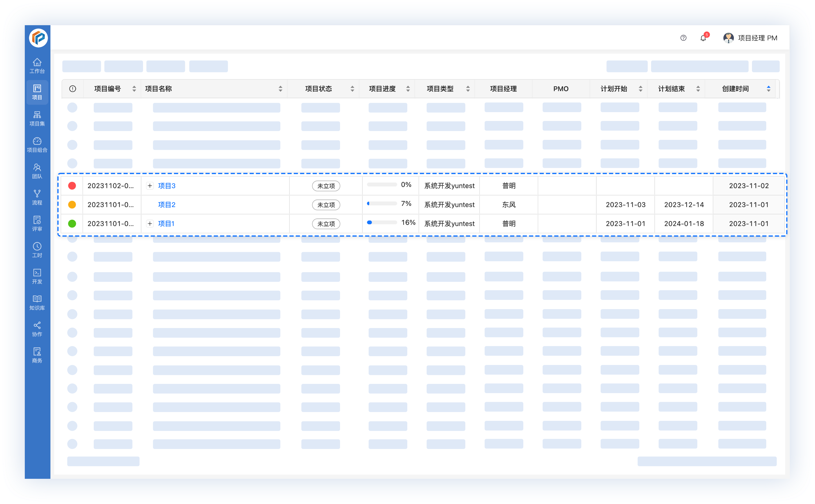The width and height of the screenshot is (815, 504).
Task: Click 普明 manager cell in 项目3 row
Action: coord(509,186)
